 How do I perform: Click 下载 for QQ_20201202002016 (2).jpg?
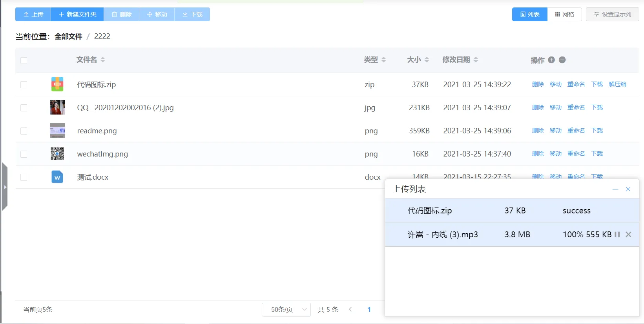[x=597, y=107]
